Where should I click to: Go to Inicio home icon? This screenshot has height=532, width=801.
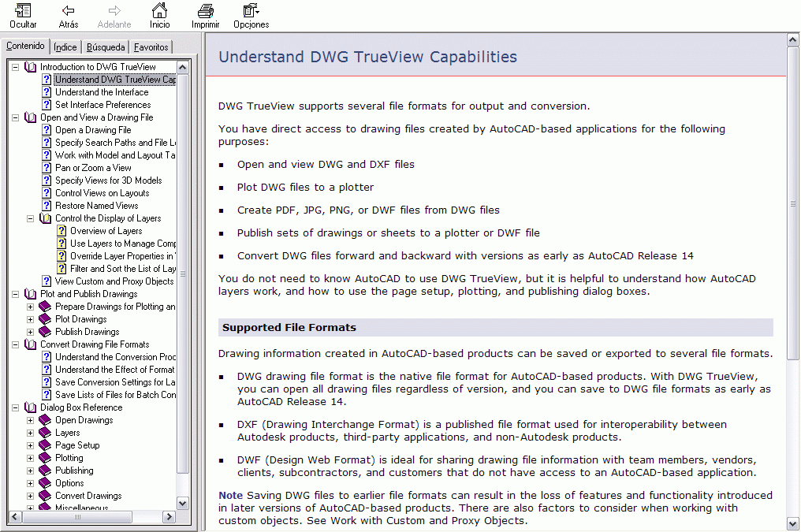[159, 10]
